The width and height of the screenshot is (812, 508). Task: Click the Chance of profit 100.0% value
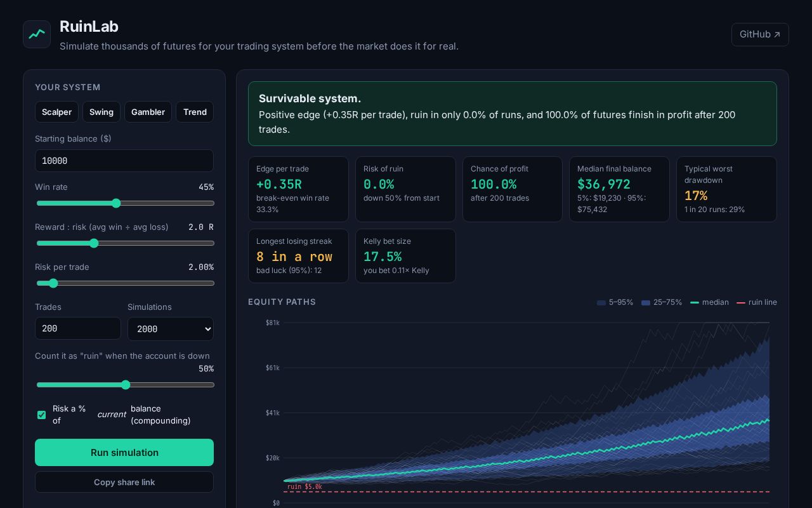point(494,184)
